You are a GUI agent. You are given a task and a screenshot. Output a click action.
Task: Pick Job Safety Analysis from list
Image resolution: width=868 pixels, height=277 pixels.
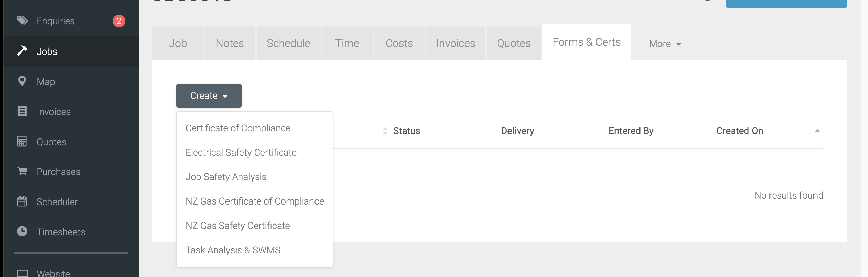tap(226, 177)
